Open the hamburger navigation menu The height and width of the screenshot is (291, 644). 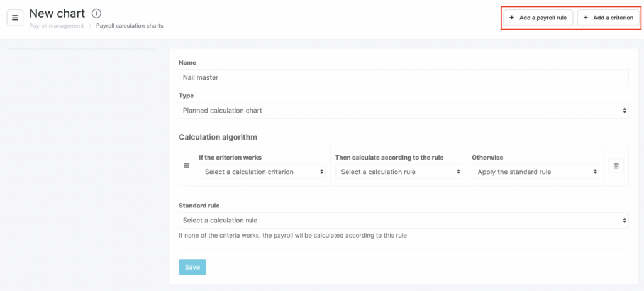click(x=15, y=18)
